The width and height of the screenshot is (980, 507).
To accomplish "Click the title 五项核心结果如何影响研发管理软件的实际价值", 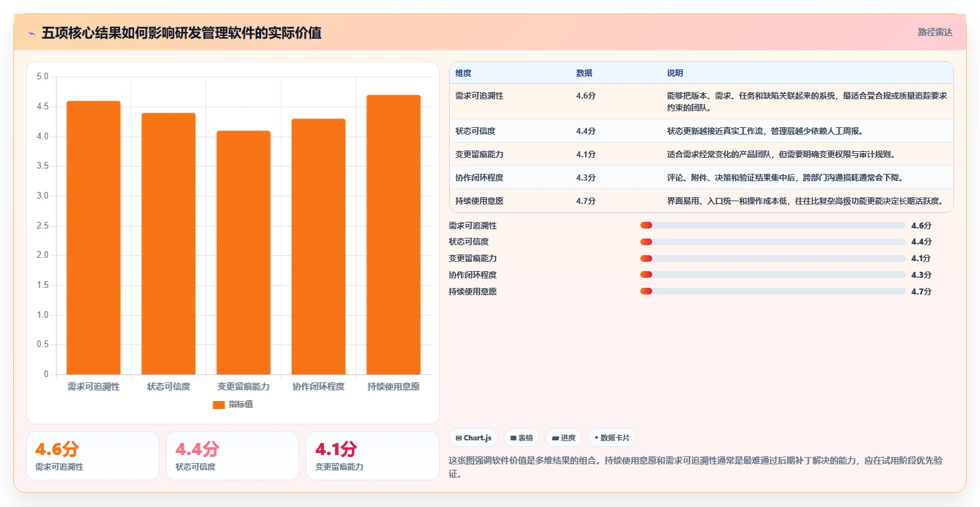I will tap(182, 33).
